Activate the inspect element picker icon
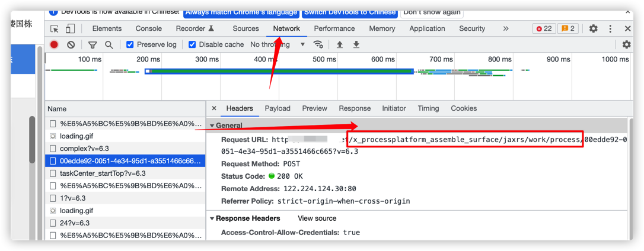The width and height of the screenshot is (644, 251). pos(55,28)
